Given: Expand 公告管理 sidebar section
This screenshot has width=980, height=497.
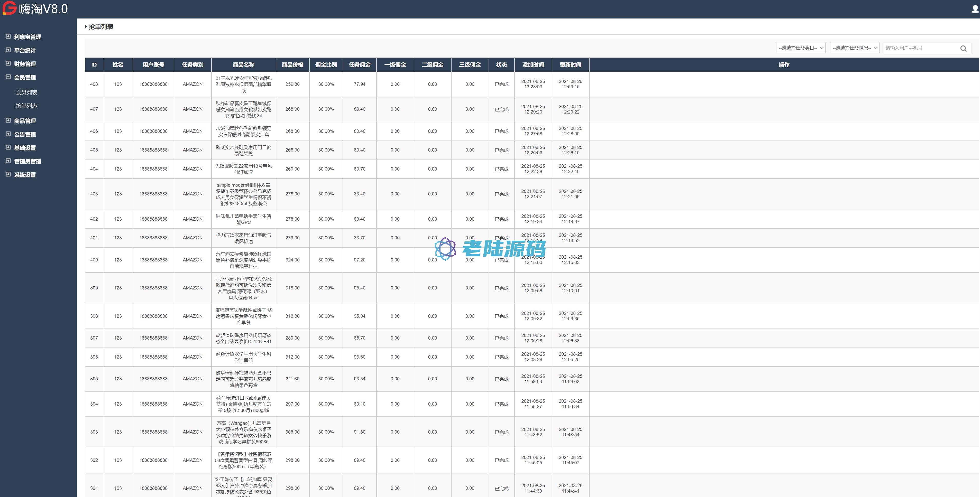Looking at the screenshot, I should tap(25, 134).
